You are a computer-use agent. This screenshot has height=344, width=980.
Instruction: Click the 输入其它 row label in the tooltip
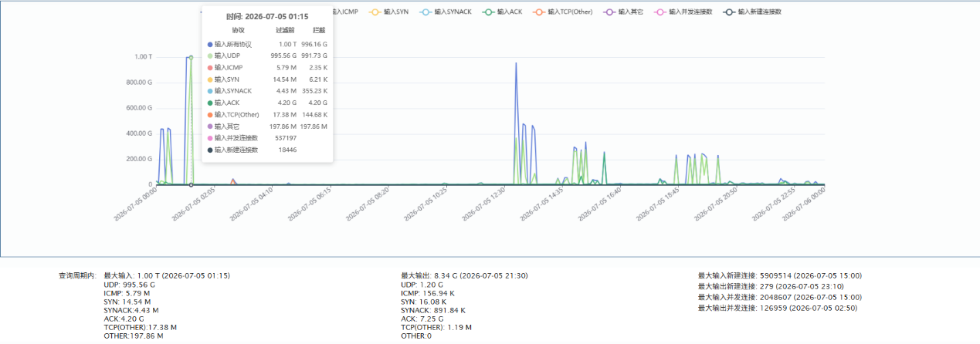(226, 126)
